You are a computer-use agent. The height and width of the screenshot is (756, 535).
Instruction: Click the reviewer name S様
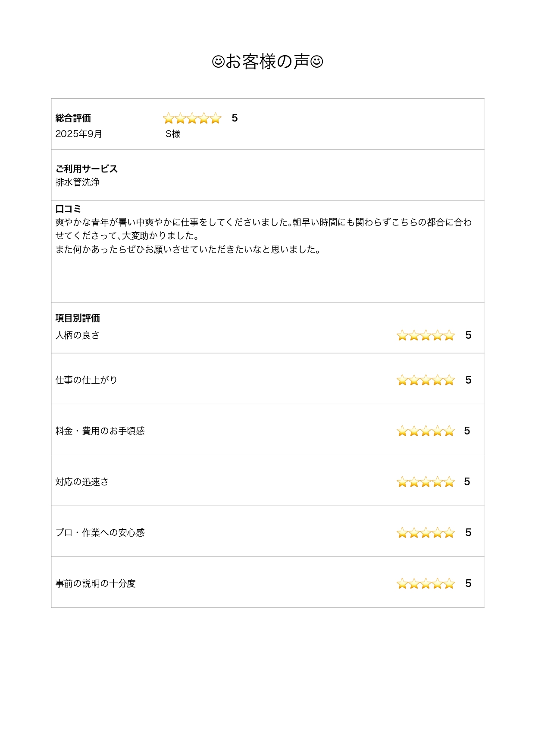[x=173, y=134]
